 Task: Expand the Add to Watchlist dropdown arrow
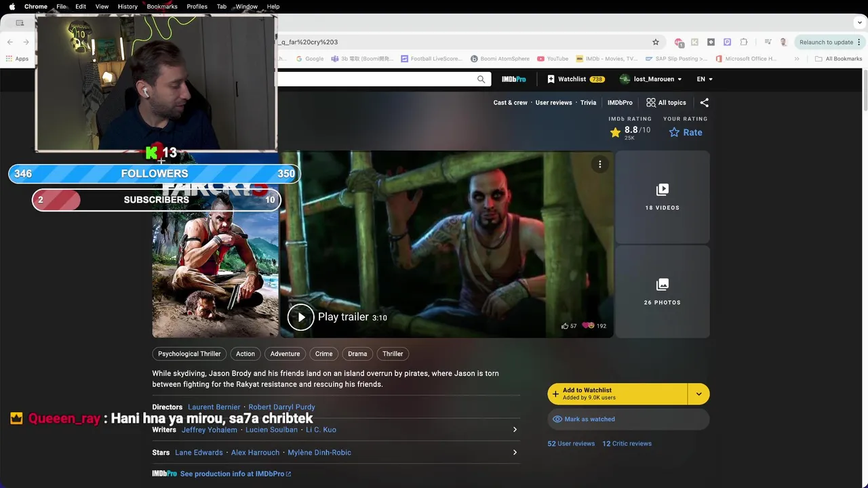[698, 394]
